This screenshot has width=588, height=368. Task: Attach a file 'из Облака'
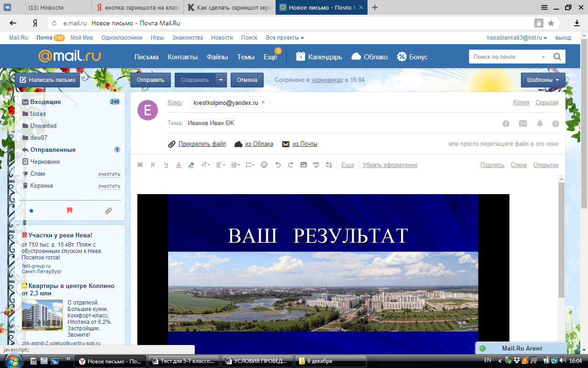[x=259, y=144]
